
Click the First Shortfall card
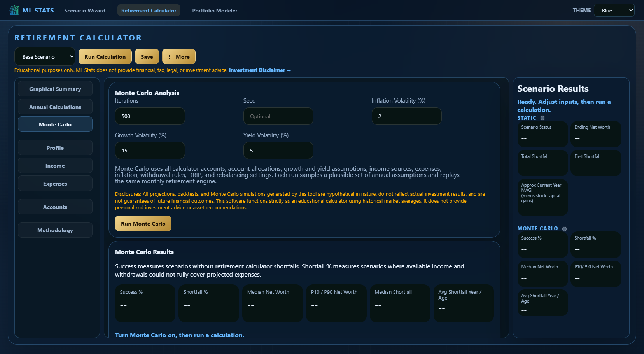[x=596, y=163]
